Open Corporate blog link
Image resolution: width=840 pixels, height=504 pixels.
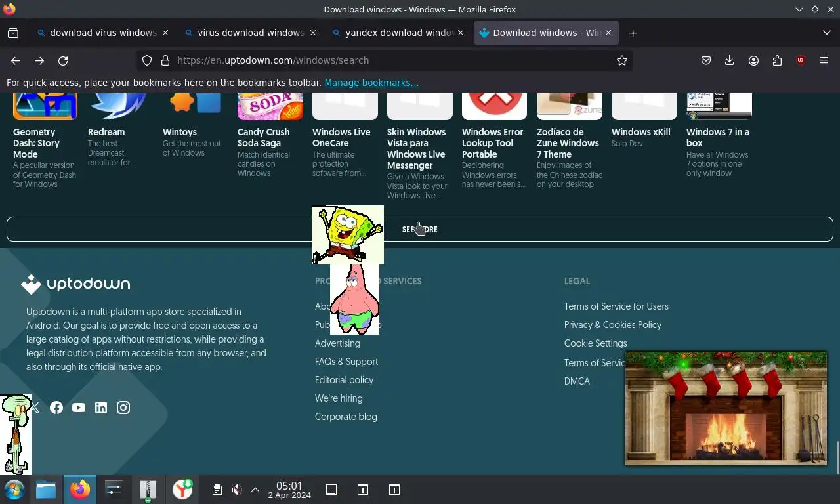346,417
